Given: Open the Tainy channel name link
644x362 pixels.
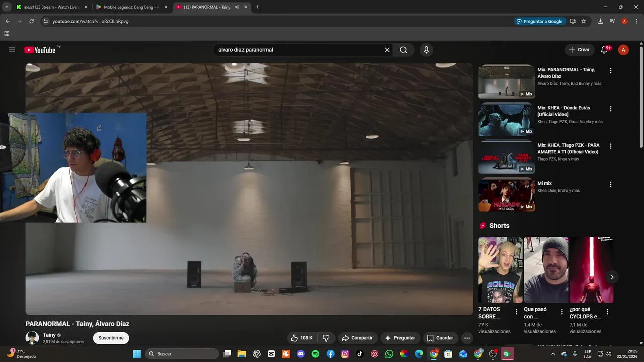Looking at the screenshot, I should point(49,335).
